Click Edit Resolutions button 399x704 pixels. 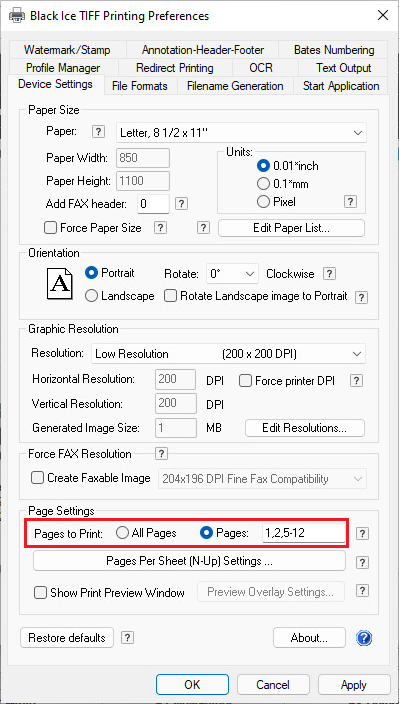point(305,428)
